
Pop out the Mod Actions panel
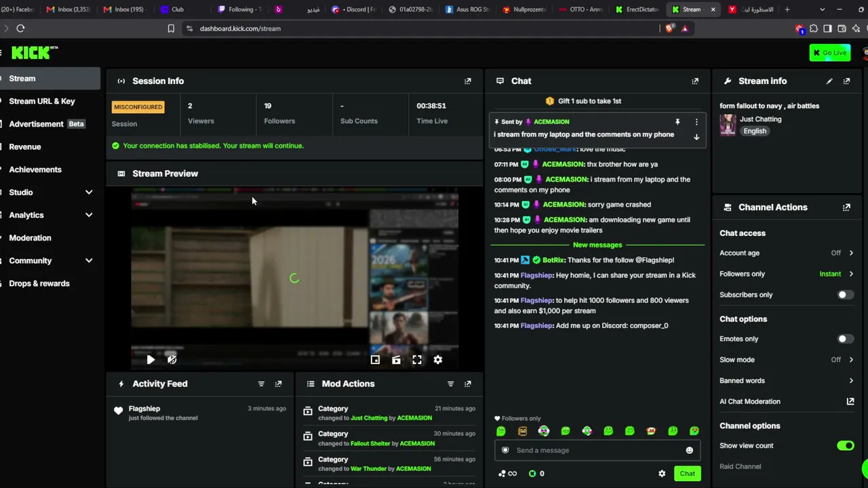click(468, 384)
